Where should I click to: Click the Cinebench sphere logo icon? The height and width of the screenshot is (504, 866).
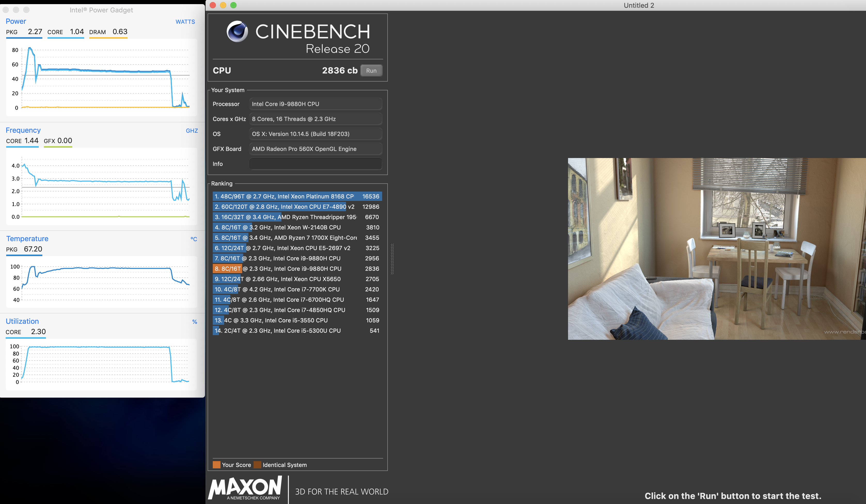point(237,31)
